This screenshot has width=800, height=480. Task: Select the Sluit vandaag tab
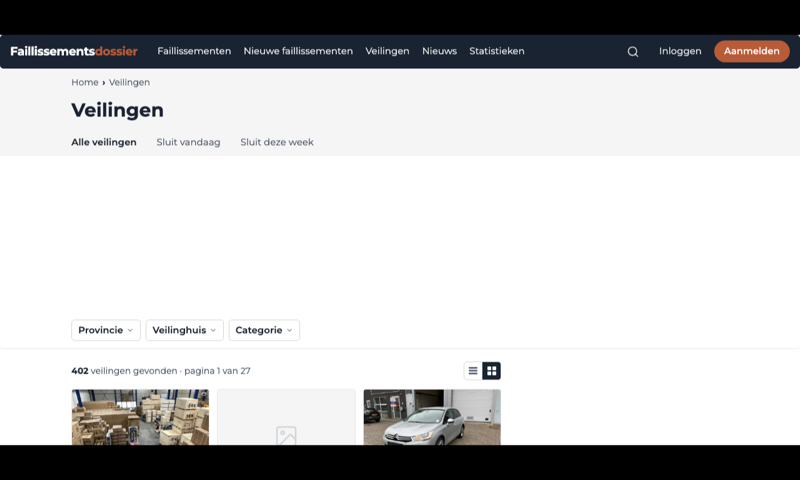188,142
